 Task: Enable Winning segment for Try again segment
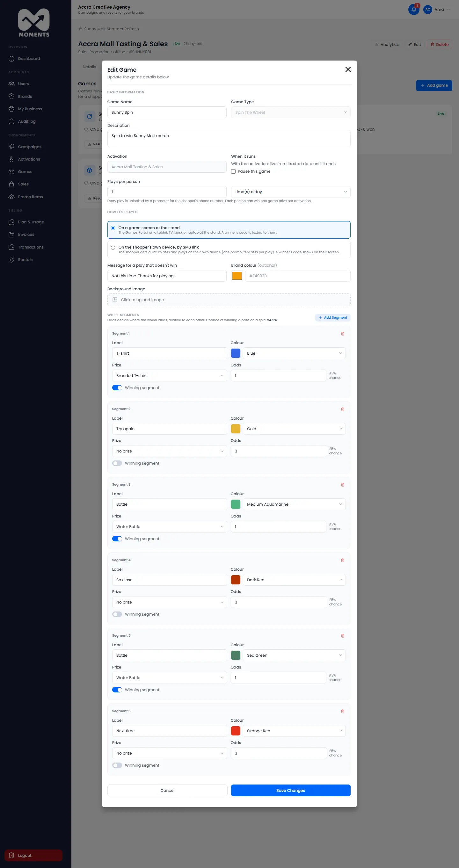pyautogui.click(x=117, y=463)
